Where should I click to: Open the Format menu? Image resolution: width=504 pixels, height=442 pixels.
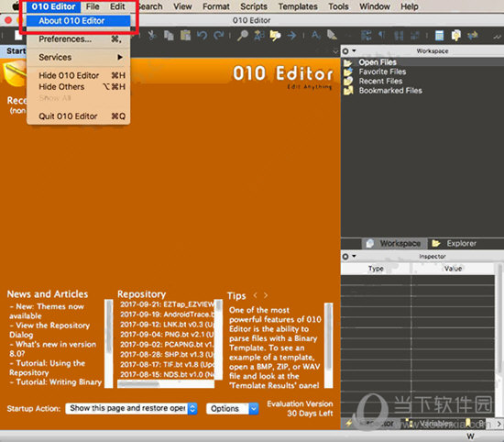tap(216, 6)
